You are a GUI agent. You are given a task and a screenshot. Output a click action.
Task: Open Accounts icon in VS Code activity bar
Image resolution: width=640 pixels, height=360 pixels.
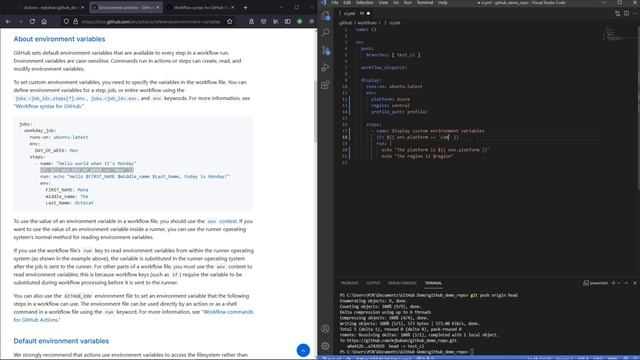point(325,329)
